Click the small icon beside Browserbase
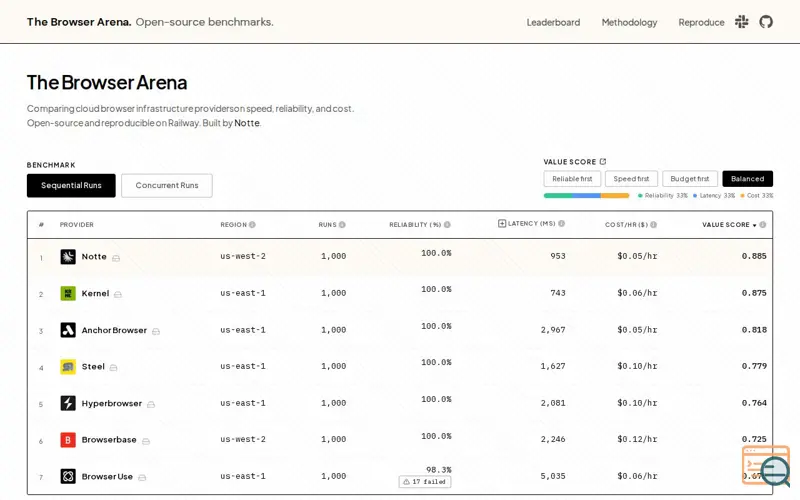The width and height of the screenshot is (800, 500). coord(146,441)
